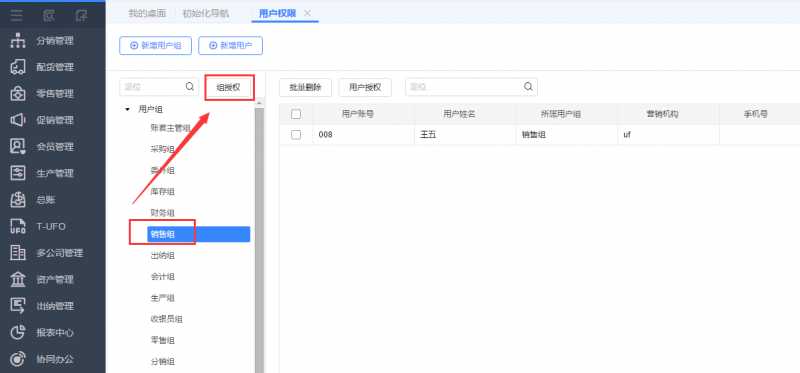The image size is (800, 373).
Task: Click 新增用户 button
Action: tap(231, 45)
